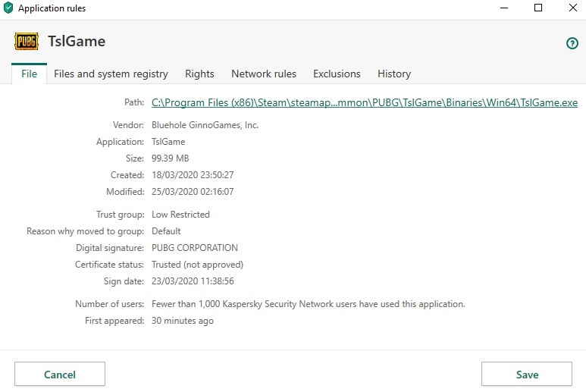Save the application rules

[x=527, y=374]
